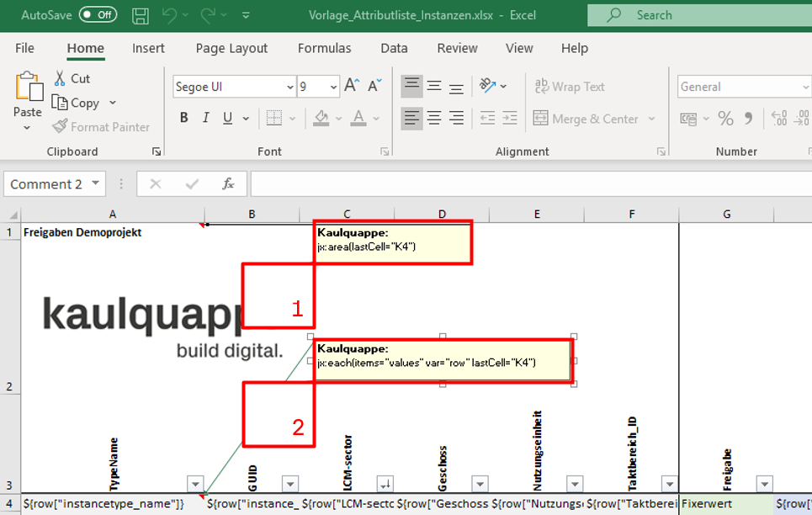Image resolution: width=812 pixels, height=515 pixels.
Task: Open the File menu
Action: pyautogui.click(x=25, y=48)
